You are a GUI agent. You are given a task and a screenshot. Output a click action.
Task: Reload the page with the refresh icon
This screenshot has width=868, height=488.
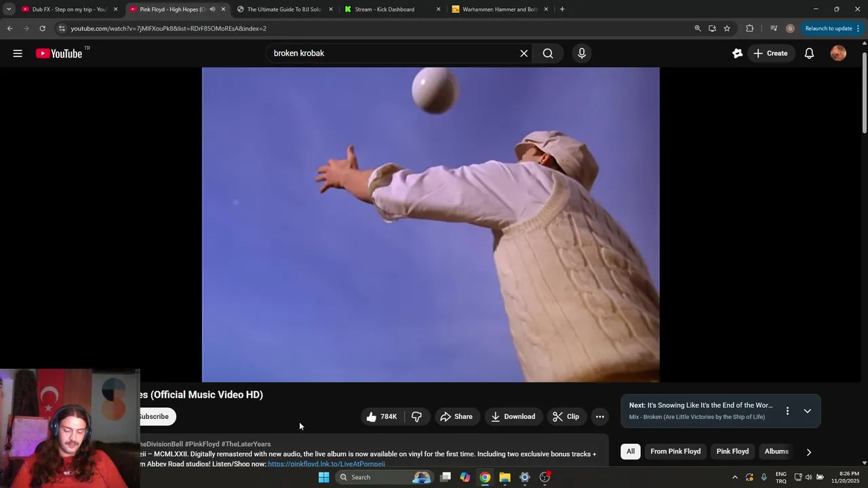42,28
